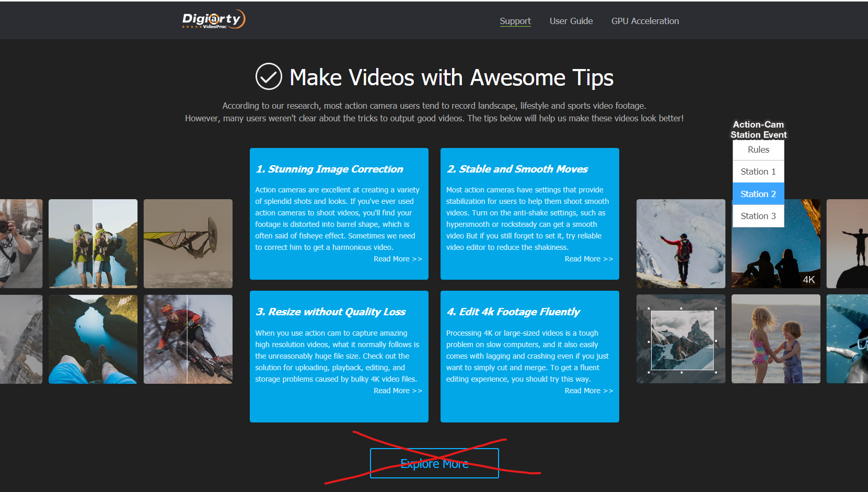Click the Action-Cam Station Event title
The image size is (868, 492).
[x=758, y=129]
